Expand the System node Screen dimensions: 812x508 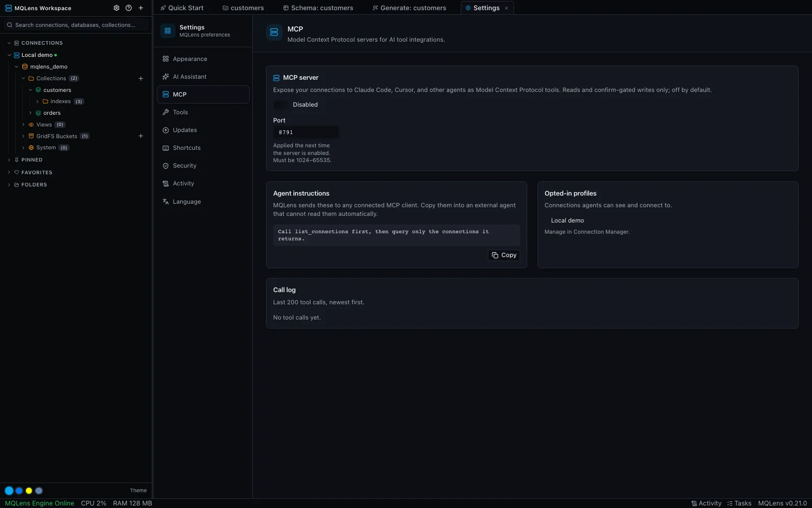tap(23, 148)
